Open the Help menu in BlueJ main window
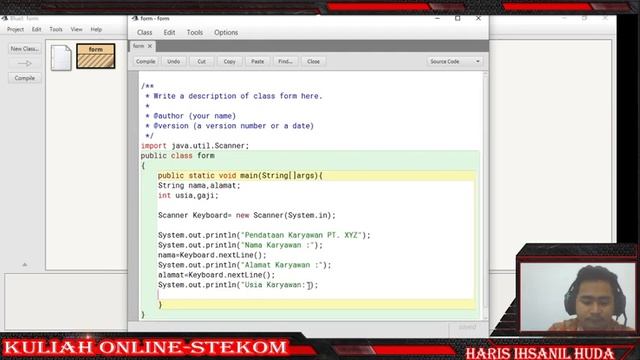640x360 pixels. tap(96, 29)
